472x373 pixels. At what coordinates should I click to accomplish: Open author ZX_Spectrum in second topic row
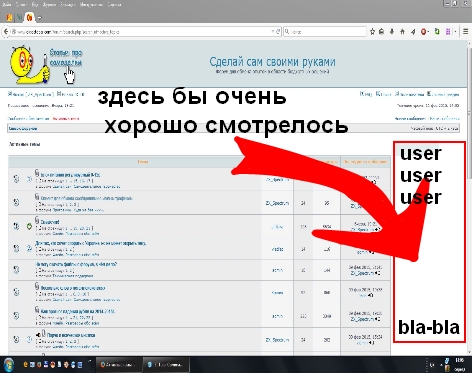[x=277, y=203]
